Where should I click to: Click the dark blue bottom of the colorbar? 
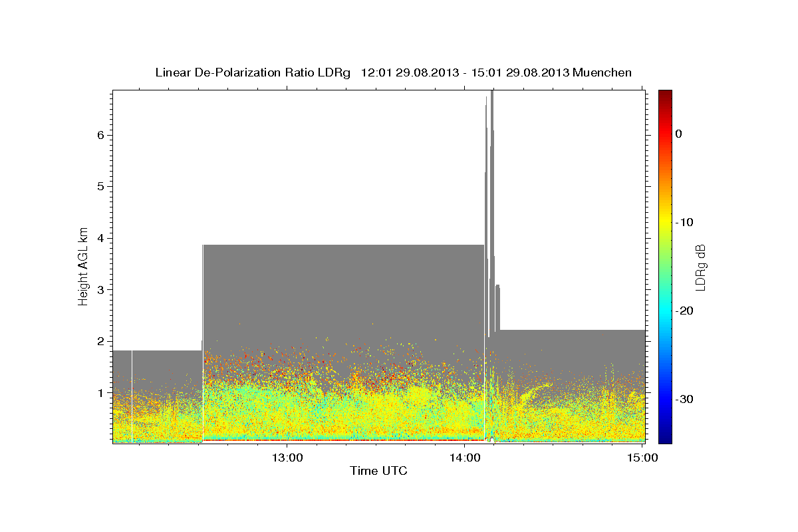pyautogui.click(x=665, y=436)
